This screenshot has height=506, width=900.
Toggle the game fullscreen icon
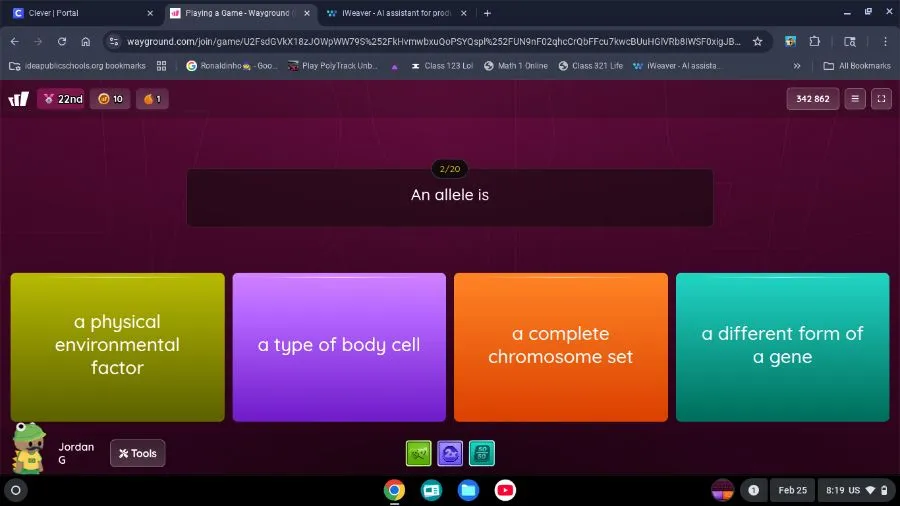pos(881,99)
